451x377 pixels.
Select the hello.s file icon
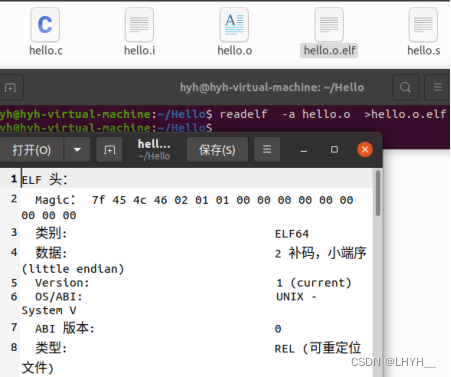point(423,25)
